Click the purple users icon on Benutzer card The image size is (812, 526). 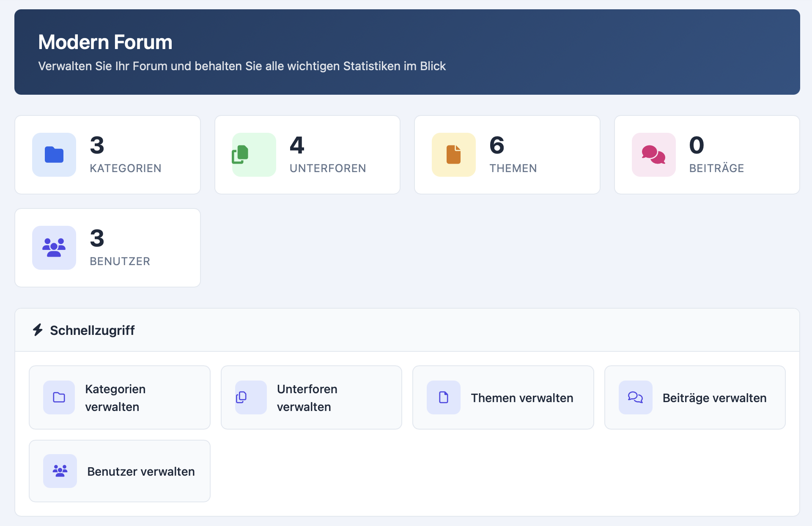pos(54,248)
